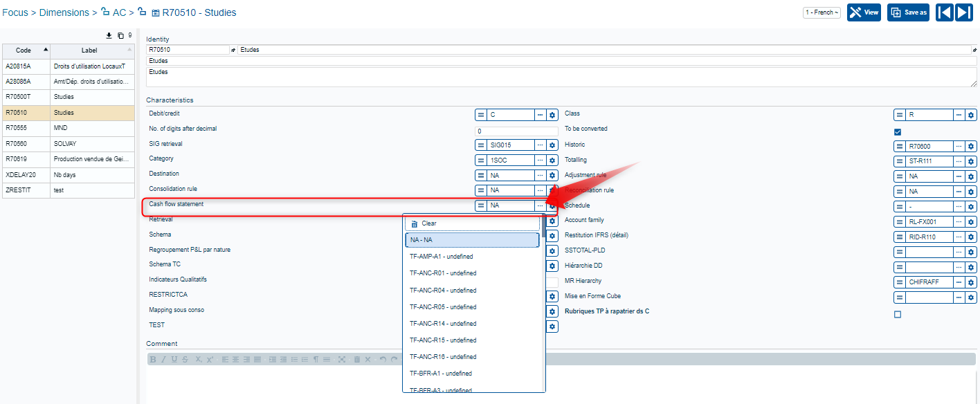Uncheck the To be converted checkbox
The height and width of the screenshot is (404, 980).
[x=898, y=131]
